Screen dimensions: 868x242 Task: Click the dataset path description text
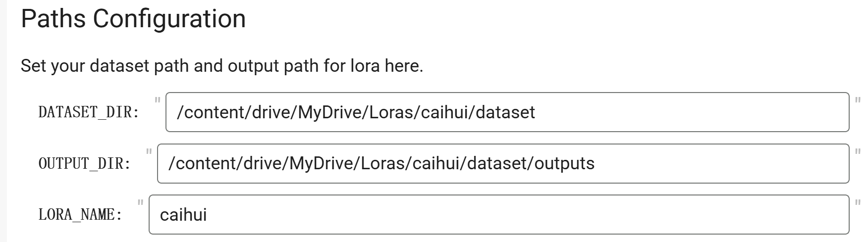(222, 66)
